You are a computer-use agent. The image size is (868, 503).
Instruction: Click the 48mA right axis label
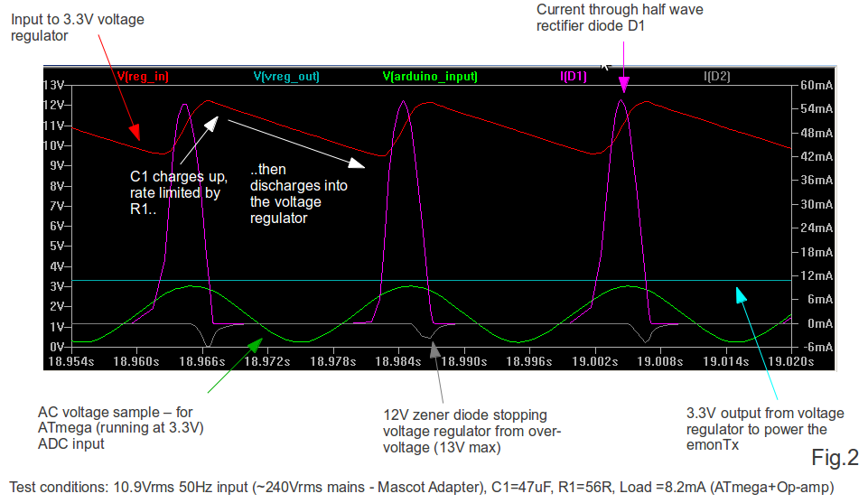pyautogui.click(x=817, y=133)
